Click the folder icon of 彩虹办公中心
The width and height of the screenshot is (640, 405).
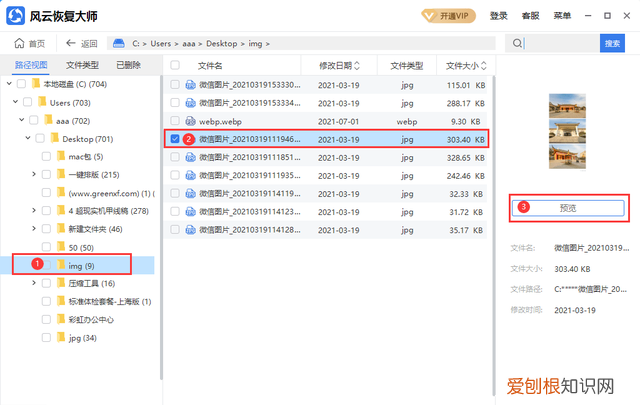pyautogui.click(x=61, y=319)
